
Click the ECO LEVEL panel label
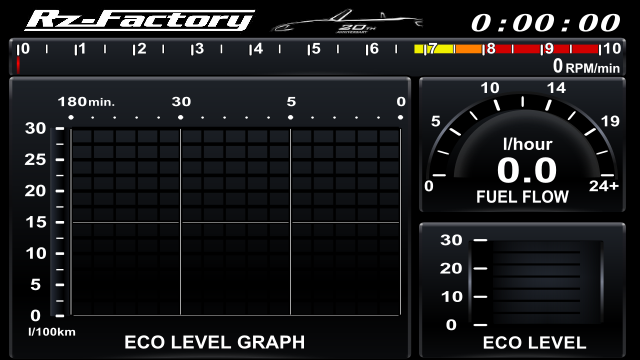tap(535, 343)
